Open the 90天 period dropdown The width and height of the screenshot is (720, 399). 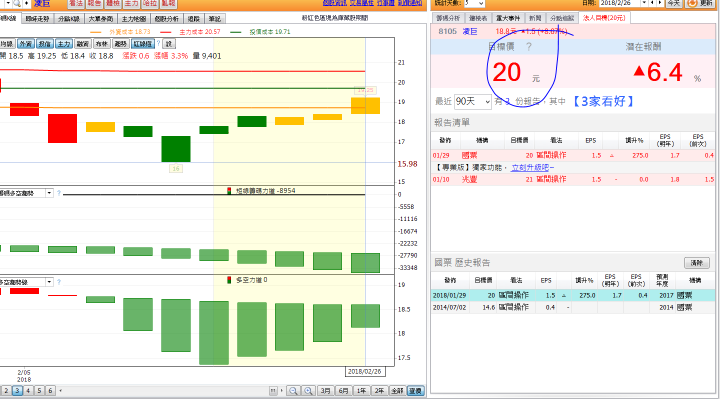473,101
